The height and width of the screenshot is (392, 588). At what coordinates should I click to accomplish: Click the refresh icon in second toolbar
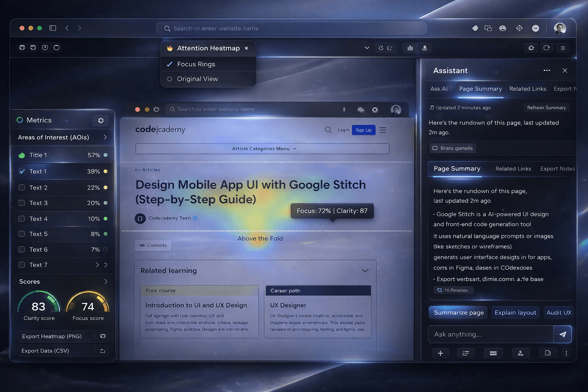tap(381, 48)
